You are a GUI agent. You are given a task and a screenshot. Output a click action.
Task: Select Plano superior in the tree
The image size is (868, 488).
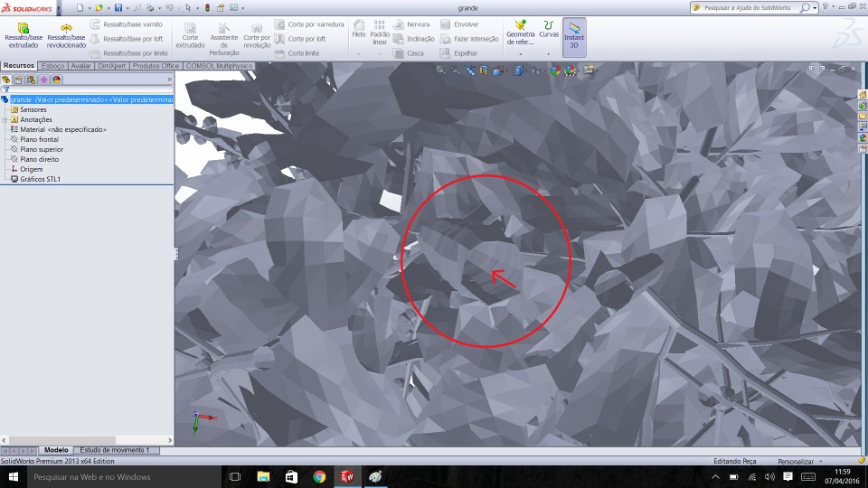pyautogui.click(x=37, y=149)
